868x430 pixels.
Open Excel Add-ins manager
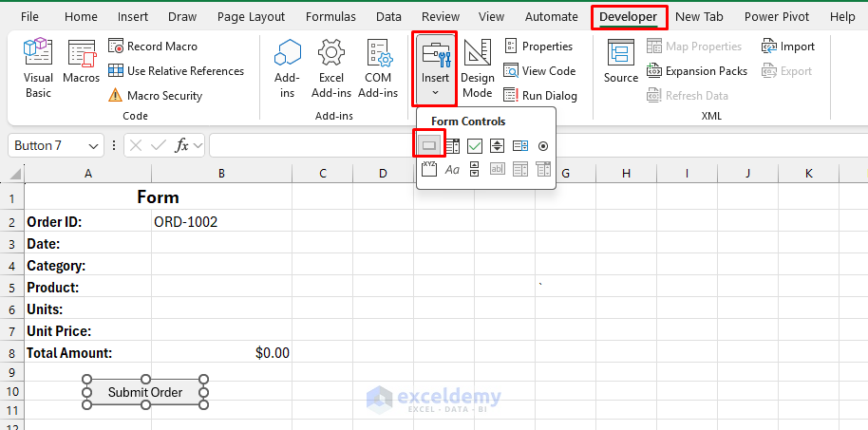[x=331, y=68]
